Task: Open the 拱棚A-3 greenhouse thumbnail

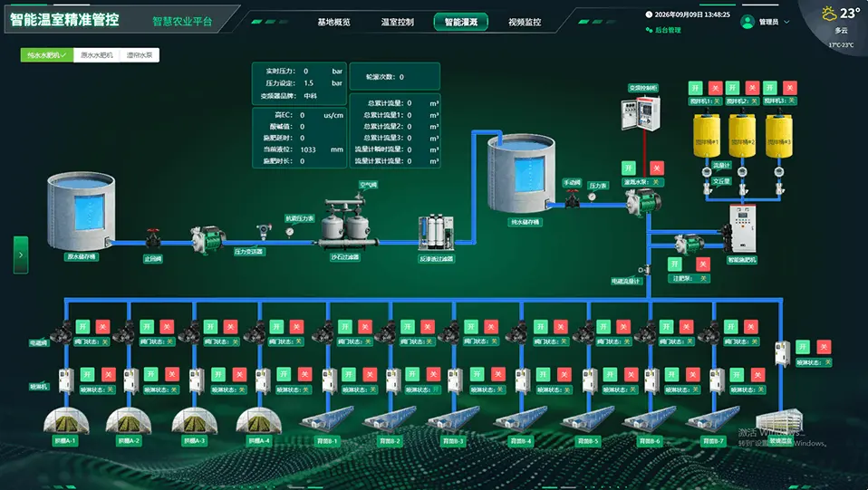Action: pyautogui.click(x=195, y=421)
